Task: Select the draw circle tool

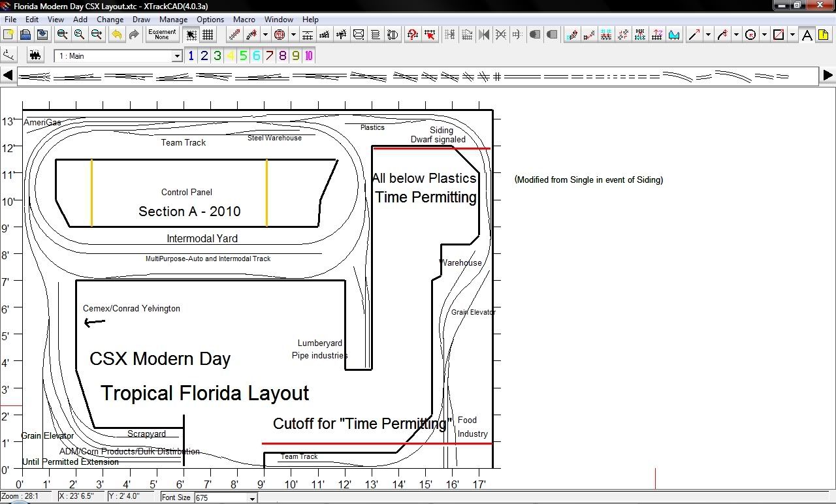Action: tap(750, 35)
